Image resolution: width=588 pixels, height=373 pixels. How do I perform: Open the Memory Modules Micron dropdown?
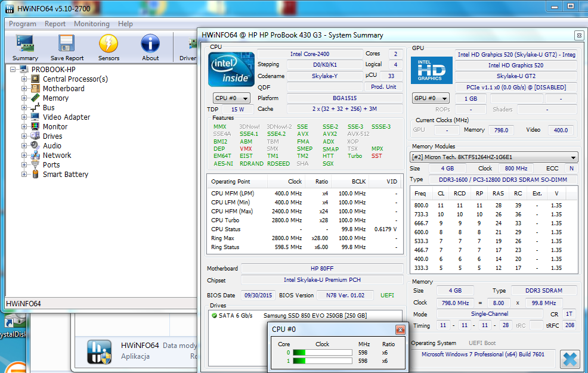click(x=494, y=157)
